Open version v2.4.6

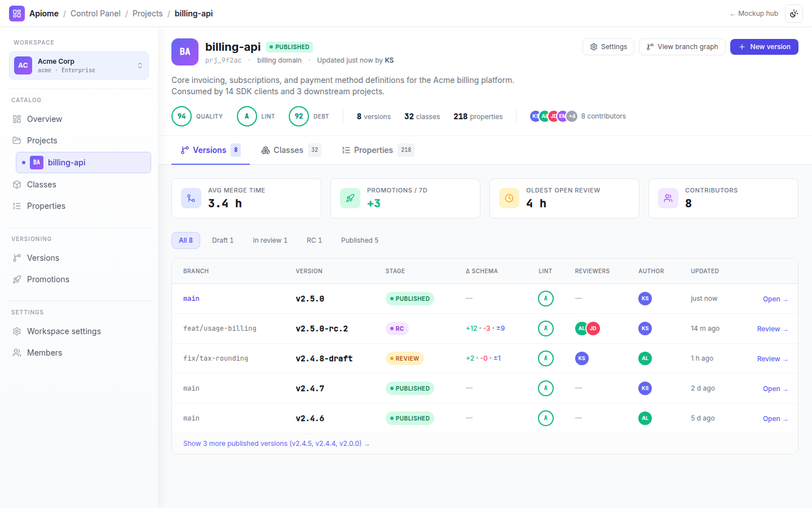coord(775,419)
